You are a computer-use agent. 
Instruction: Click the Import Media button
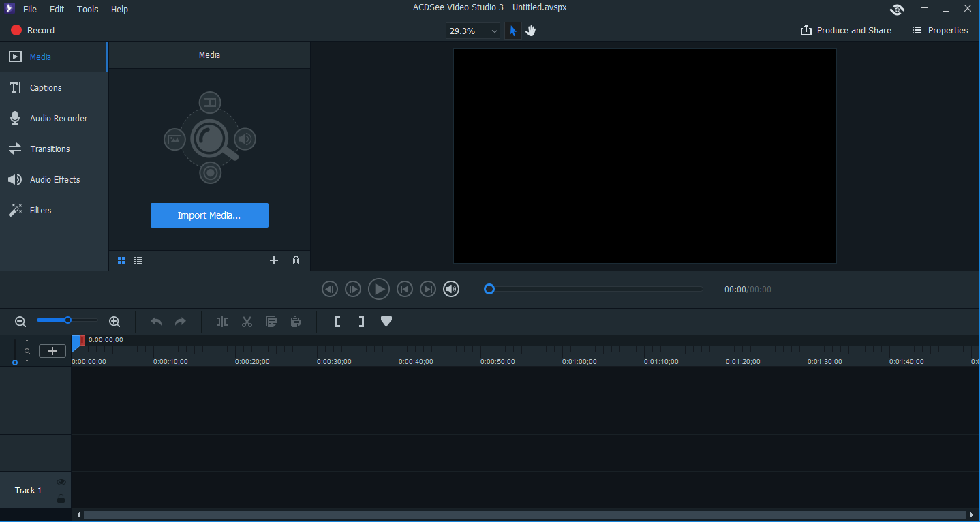pos(209,215)
